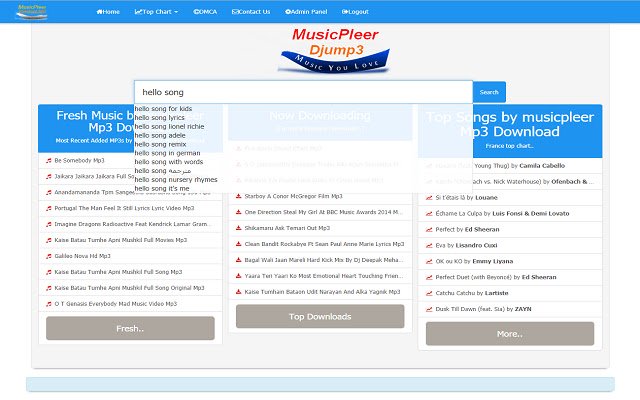Click music note icon beside Jaikara Jaikara
This screenshot has width=640, height=400.
click(49, 176)
